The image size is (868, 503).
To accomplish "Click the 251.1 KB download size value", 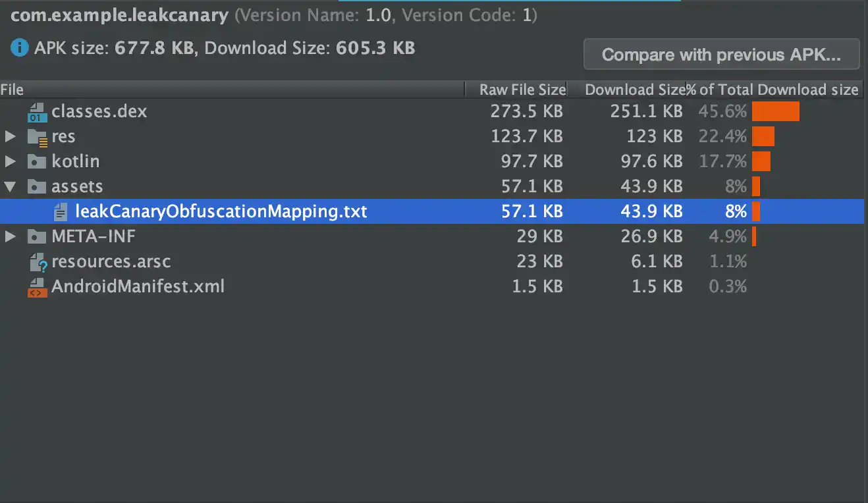I will click(646, 112).
